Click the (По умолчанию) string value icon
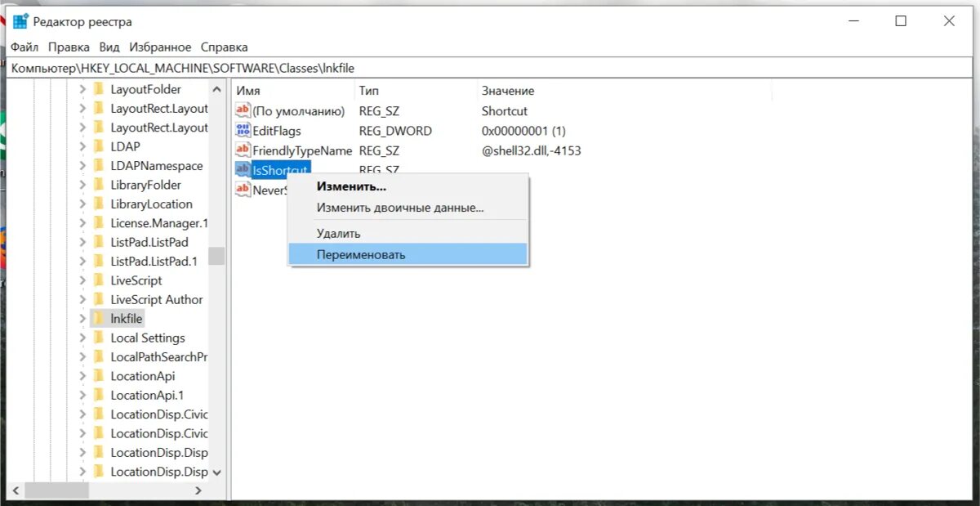 pyautogui.click(x=243, y=111)
